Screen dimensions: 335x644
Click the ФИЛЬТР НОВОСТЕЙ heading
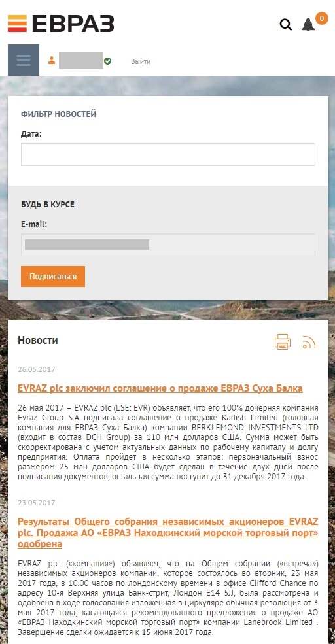58,114
